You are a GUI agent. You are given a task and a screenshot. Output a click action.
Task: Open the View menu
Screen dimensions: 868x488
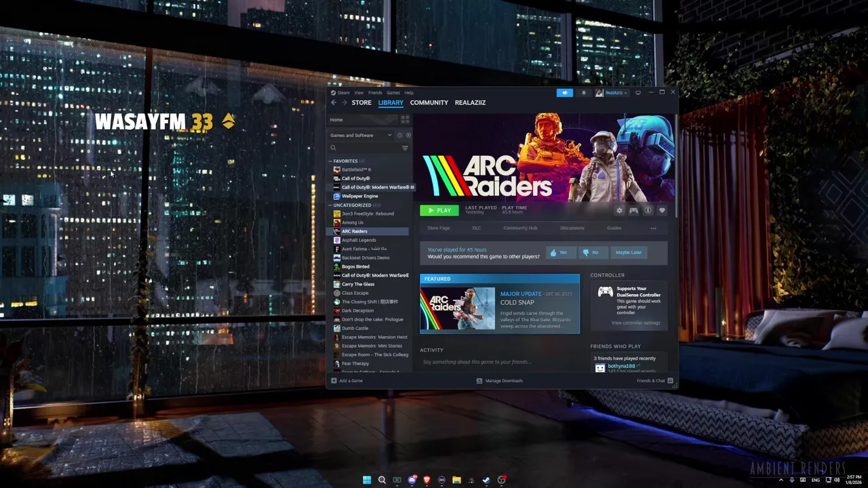(359, 93)
